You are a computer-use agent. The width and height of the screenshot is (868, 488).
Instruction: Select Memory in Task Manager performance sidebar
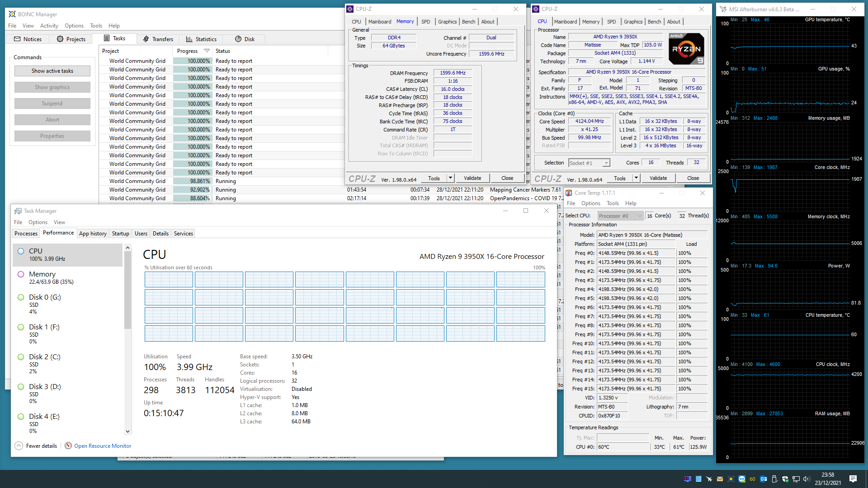68,278
